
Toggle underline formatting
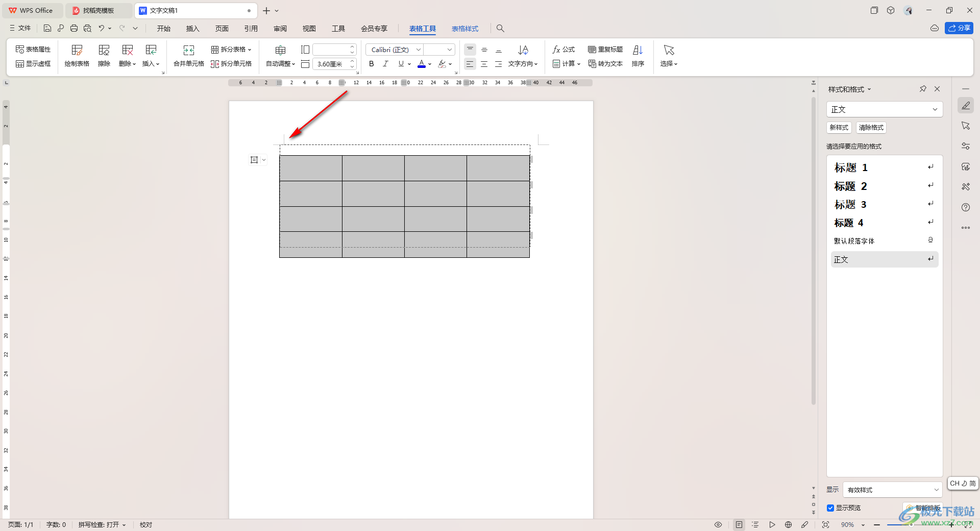[401, 64]
